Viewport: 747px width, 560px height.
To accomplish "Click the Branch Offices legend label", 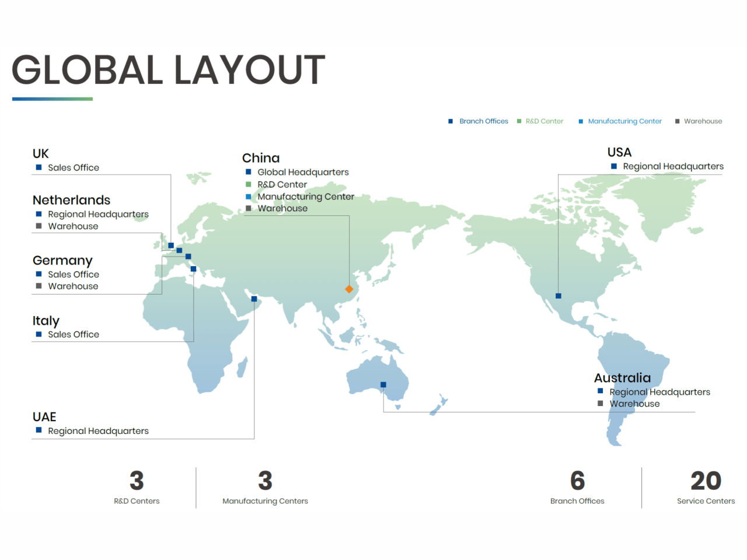I will pyautogui.click(x=484, y=121).
